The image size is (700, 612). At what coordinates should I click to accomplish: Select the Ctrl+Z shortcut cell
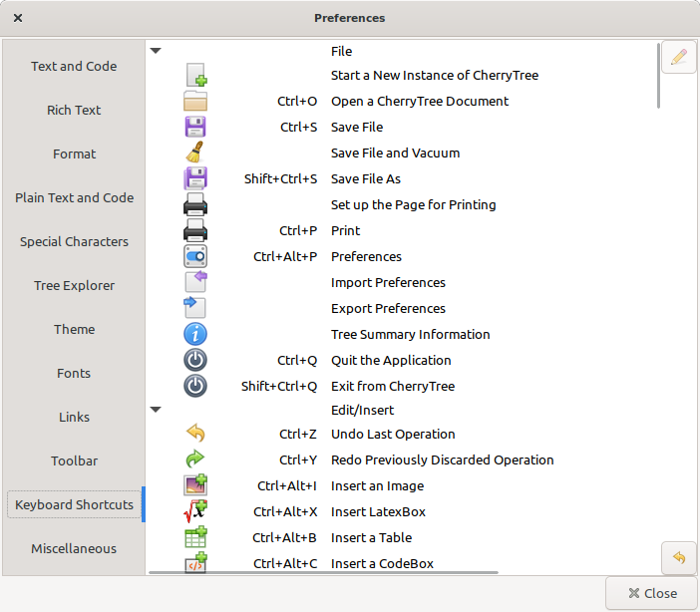tap(298, 434)
